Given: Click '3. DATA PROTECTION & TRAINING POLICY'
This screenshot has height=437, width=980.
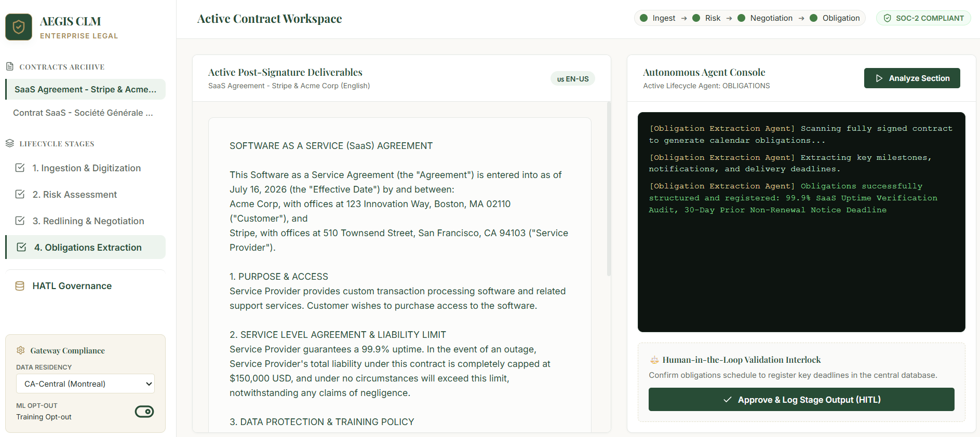Looking at the screenshot, I should pos(322,422).
